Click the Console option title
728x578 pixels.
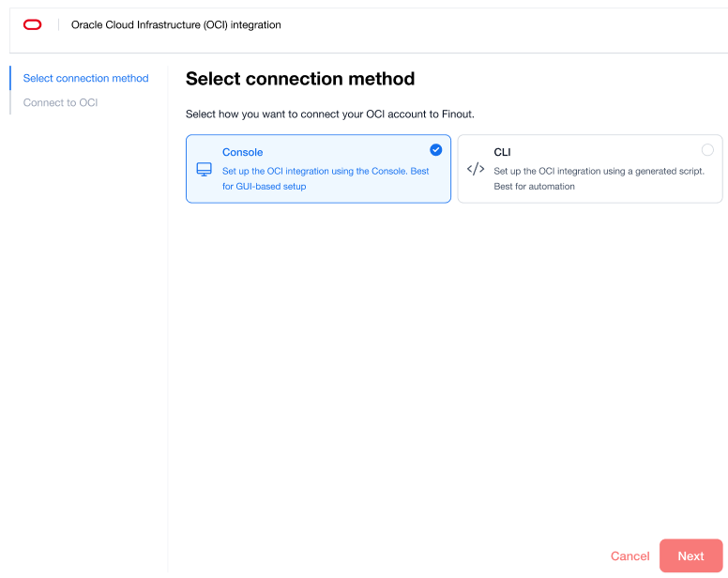click(242, 152)
